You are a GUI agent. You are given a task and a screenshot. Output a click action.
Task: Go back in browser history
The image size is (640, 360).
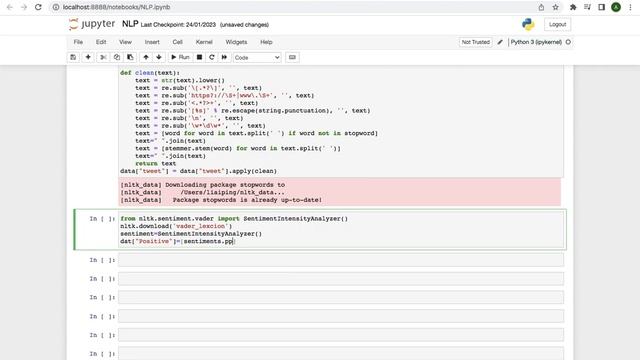[x=10, y=7]
